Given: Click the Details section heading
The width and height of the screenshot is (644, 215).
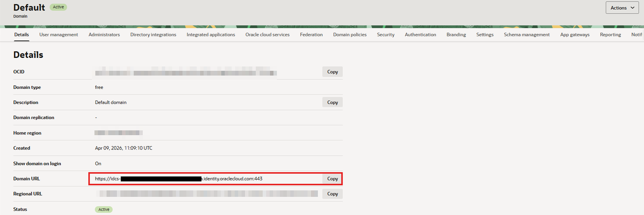Looking at the screenshot, I should click(x=28, y=55).
